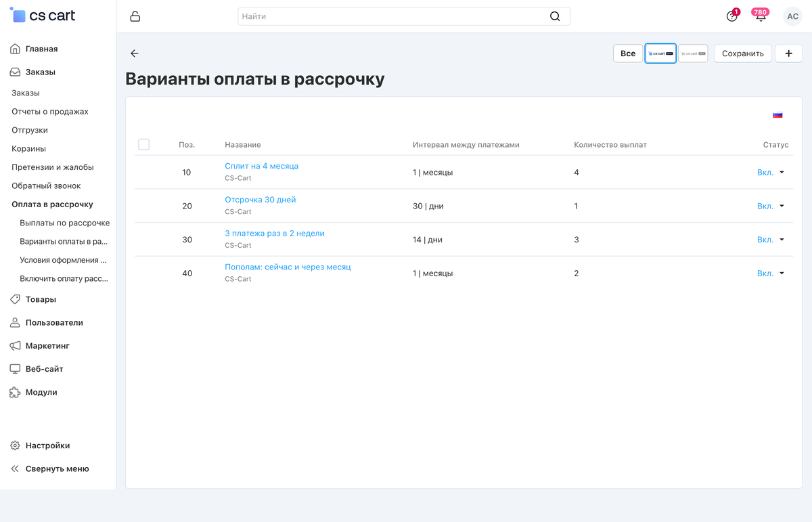
Task: Click the Все storefront button
Action: click(628, 53)
